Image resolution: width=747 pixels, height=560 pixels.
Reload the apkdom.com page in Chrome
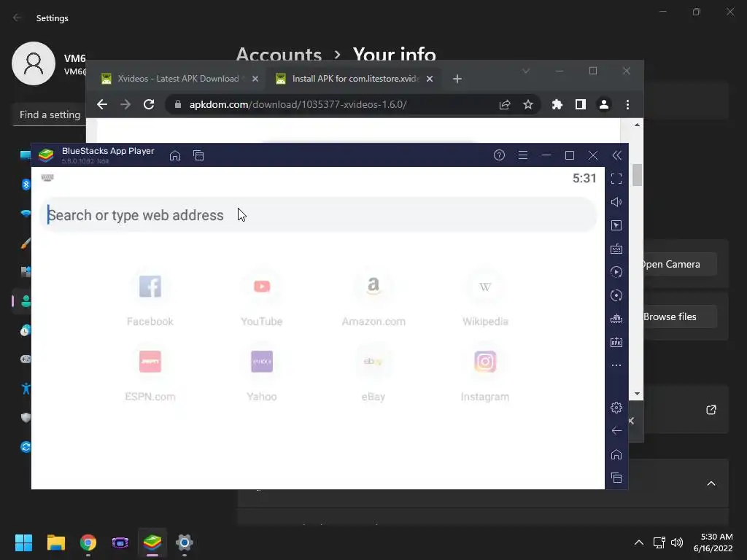(x=149, y=104)
